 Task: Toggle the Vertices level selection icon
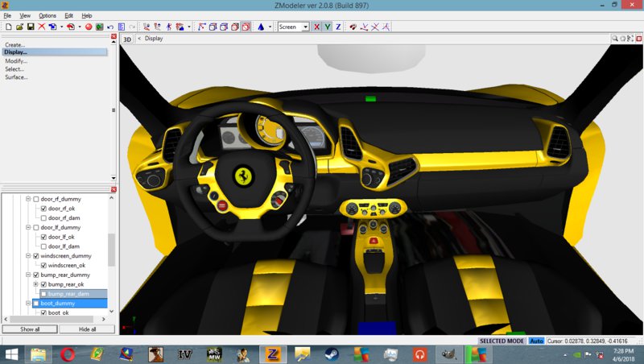tap(202, 27)
